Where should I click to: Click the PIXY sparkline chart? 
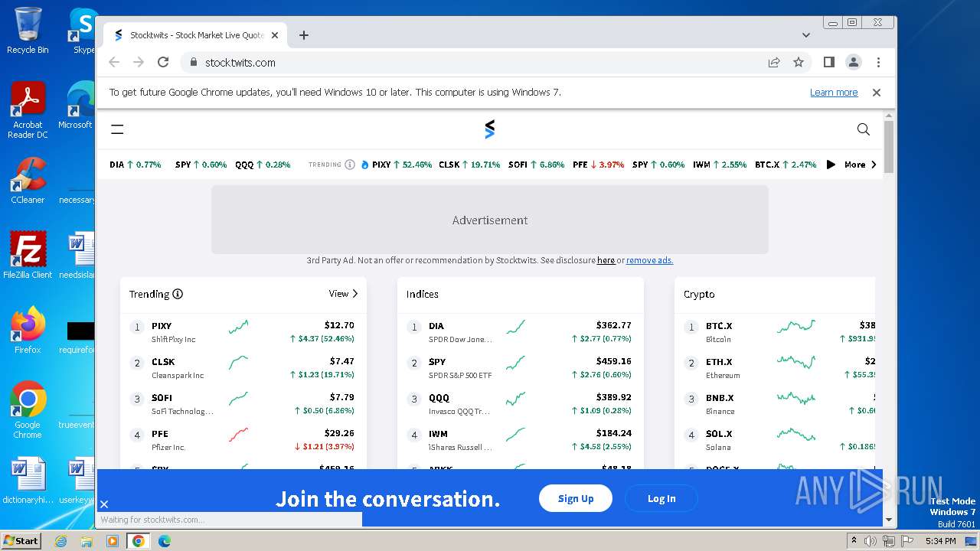(238, 328)
